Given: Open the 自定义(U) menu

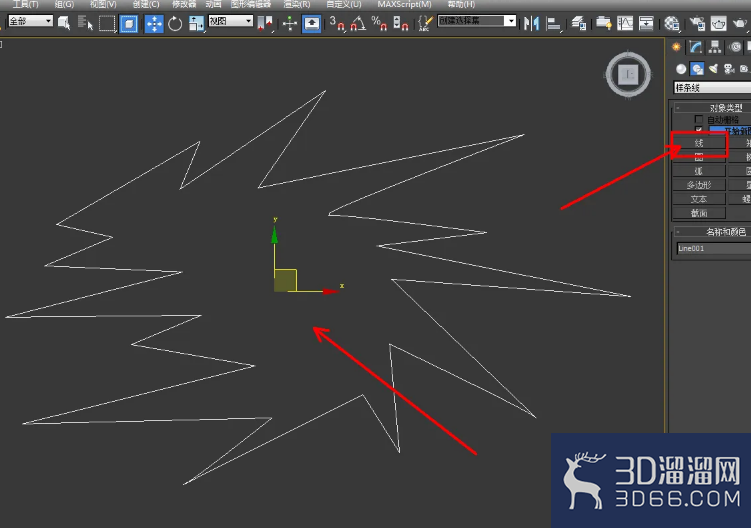Looking at the screenshot, I should pos(343,4).
